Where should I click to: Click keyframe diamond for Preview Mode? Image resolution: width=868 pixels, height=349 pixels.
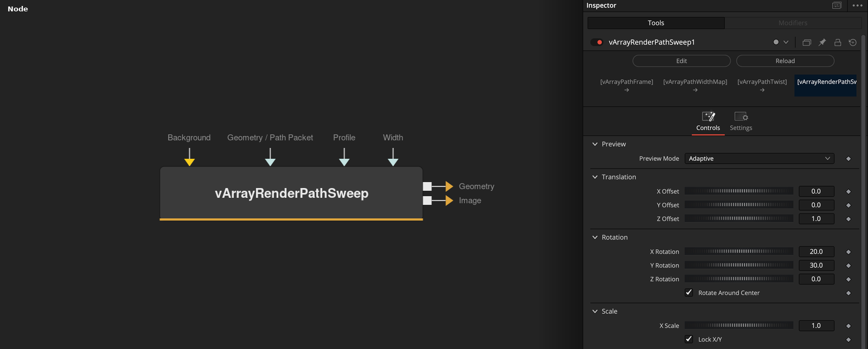[848, 159]
